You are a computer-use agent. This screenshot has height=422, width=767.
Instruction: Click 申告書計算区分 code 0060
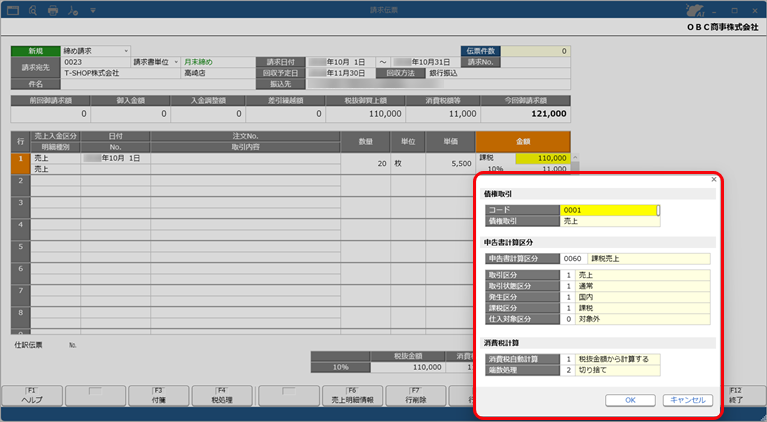572,259
